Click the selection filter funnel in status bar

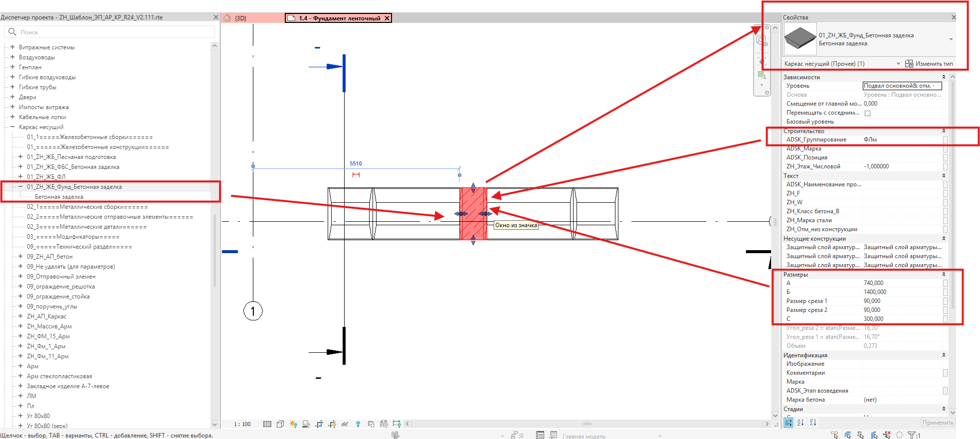point(912,435)
